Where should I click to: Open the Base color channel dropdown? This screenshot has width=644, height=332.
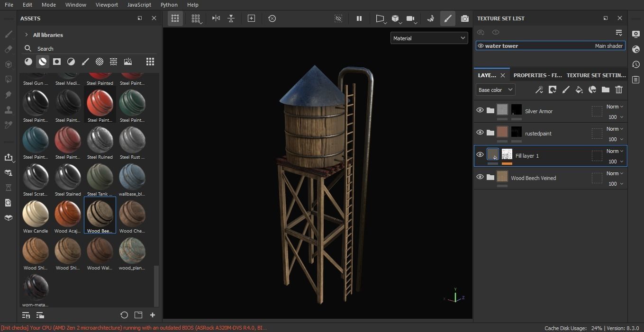pyautogui.click(x=495, y=90)
